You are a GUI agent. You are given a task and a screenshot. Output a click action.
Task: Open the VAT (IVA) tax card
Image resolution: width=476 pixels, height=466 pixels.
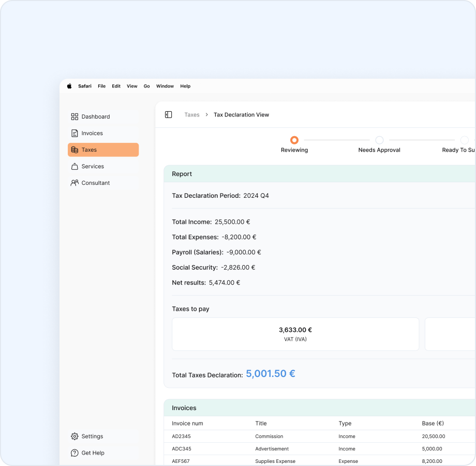(x=295, y=334)
